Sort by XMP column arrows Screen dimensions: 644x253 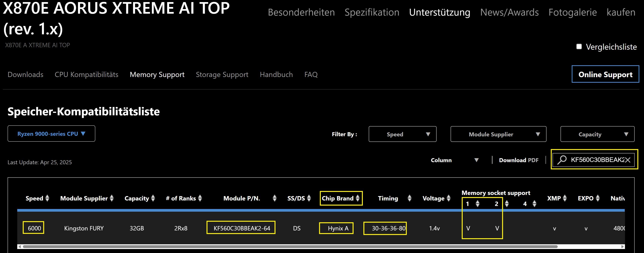(x=564, y=198)
